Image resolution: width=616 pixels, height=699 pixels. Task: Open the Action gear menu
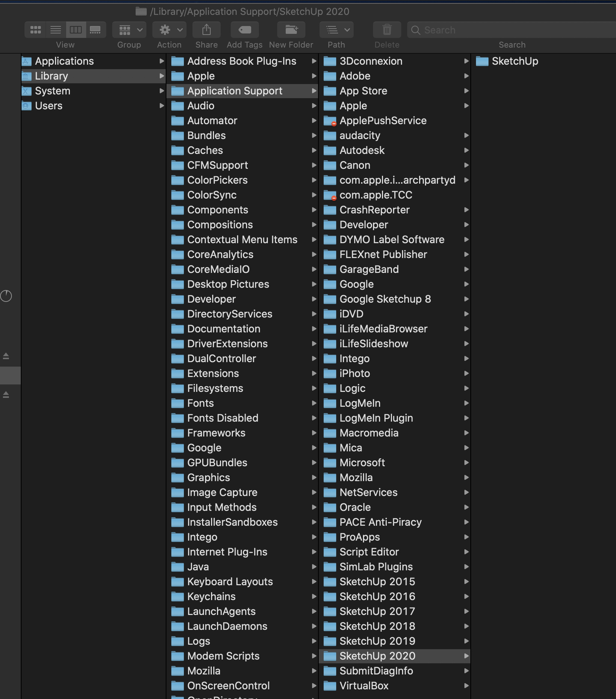[x=169, y=30]
